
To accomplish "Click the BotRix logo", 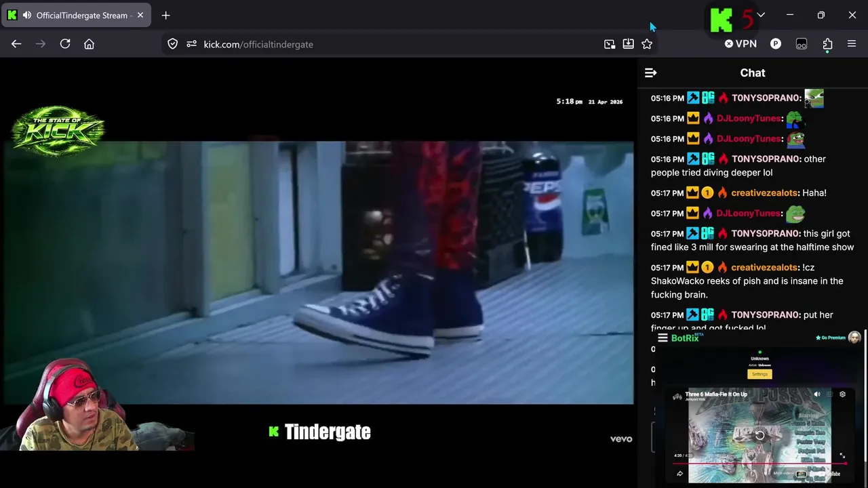I will (686, 338).
